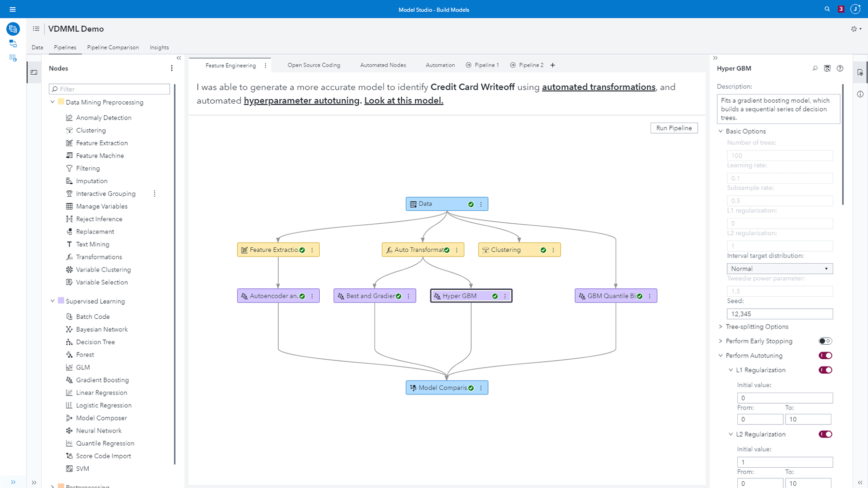
Task: Turn off the L2 Regularization toggle
Action: (825, 434)
